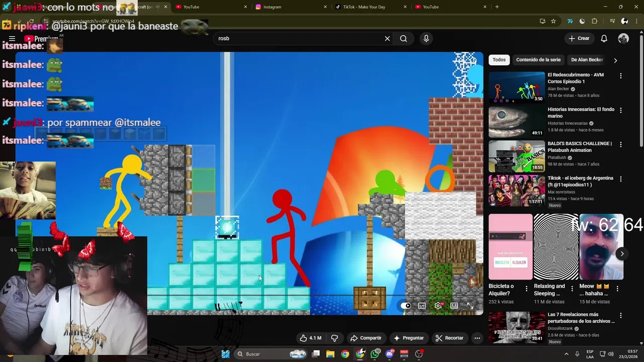This screenshot has width=644, height=362.
Task: Open options for the Meow short
Action: [x=617, y=289]
